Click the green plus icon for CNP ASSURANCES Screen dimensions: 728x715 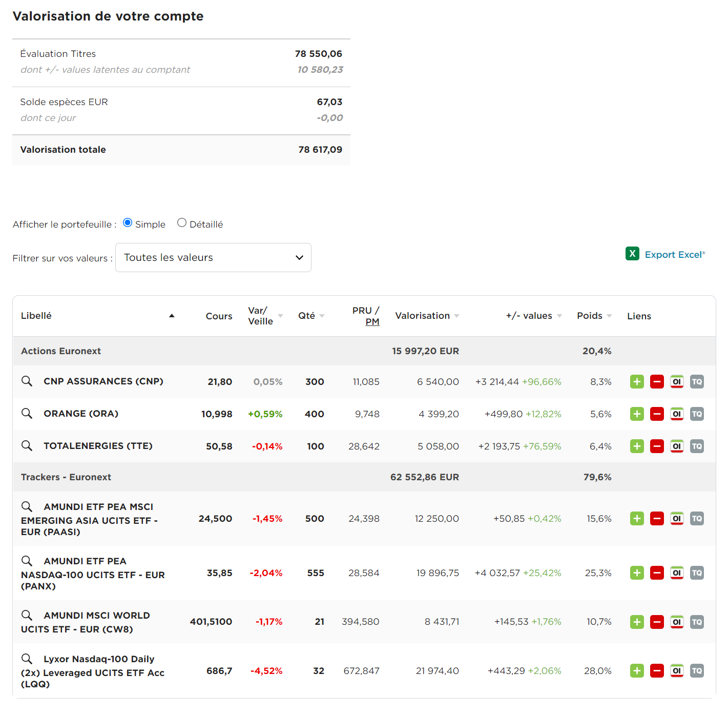[x=637, y=382]
